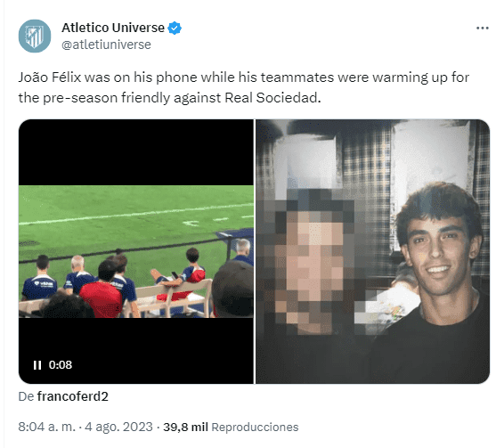Click the Reproducciones label
The height and width of the screenshot is (448, 504).
click(x=255, y=428)
